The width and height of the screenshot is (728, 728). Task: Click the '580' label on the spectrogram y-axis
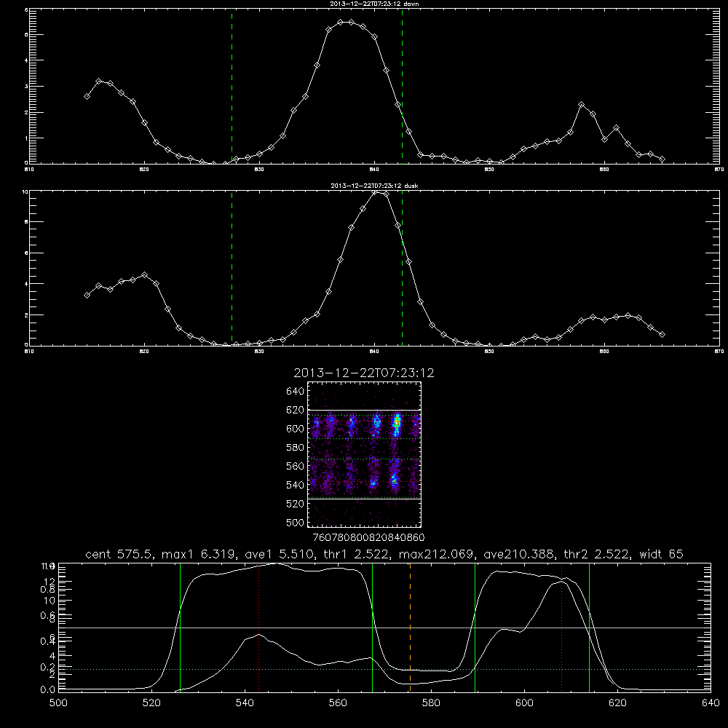tap(296, 448)
